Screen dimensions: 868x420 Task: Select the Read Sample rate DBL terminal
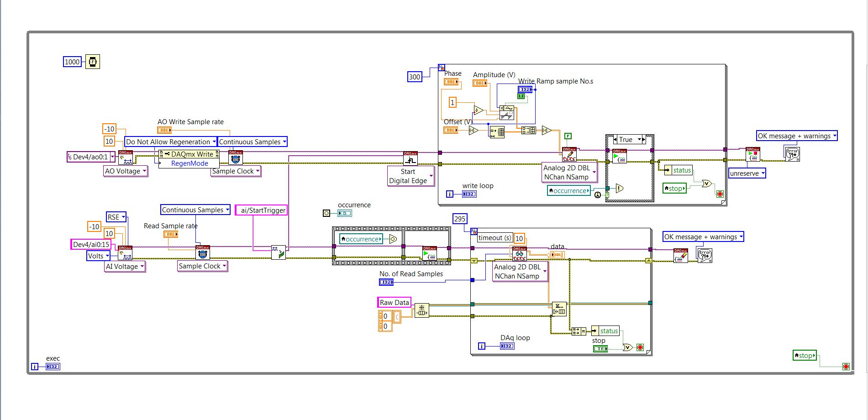[x=171, y=234]
